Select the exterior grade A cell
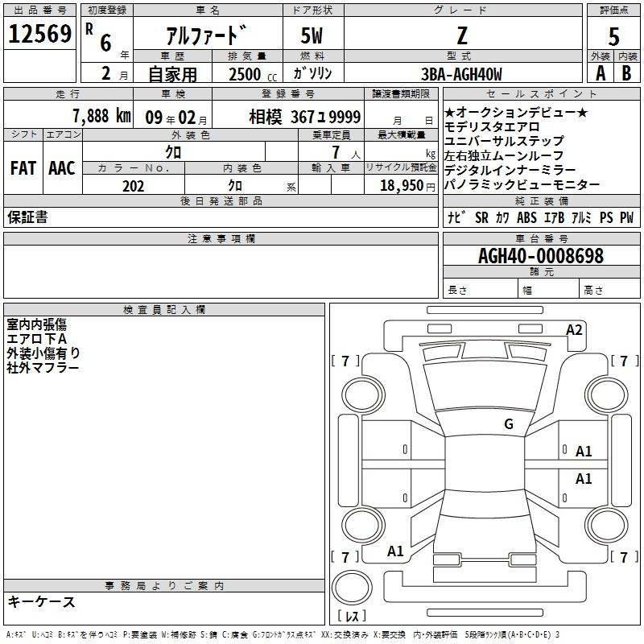 600,73
